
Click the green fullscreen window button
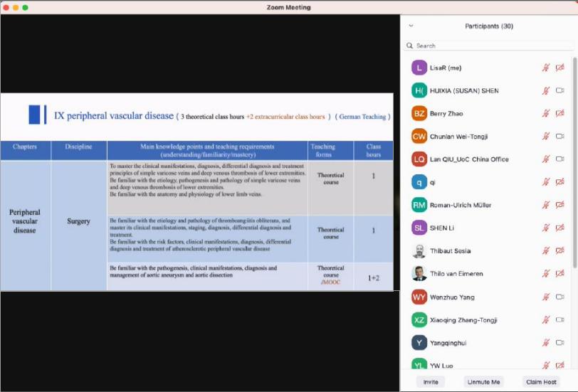(x=25, y=7)
